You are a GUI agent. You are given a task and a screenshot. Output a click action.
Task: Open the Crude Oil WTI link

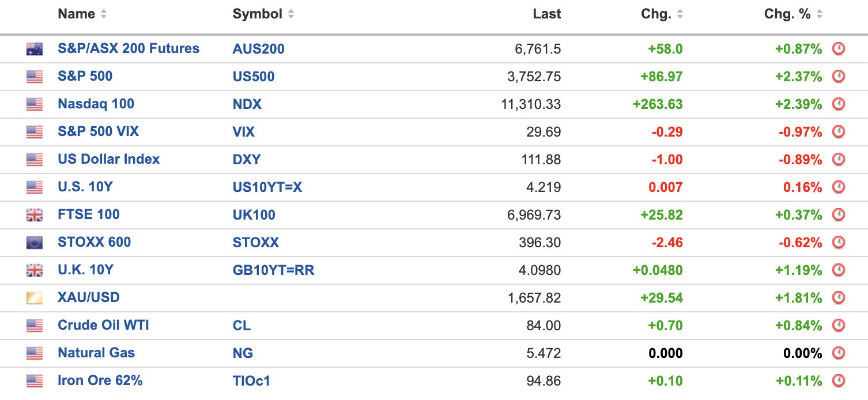coord(103,325)
